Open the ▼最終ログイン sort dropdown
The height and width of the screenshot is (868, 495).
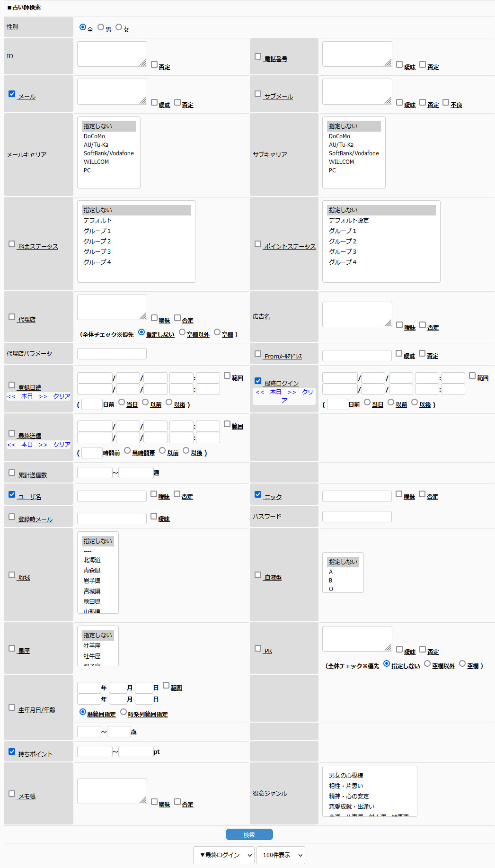point(223,855)
